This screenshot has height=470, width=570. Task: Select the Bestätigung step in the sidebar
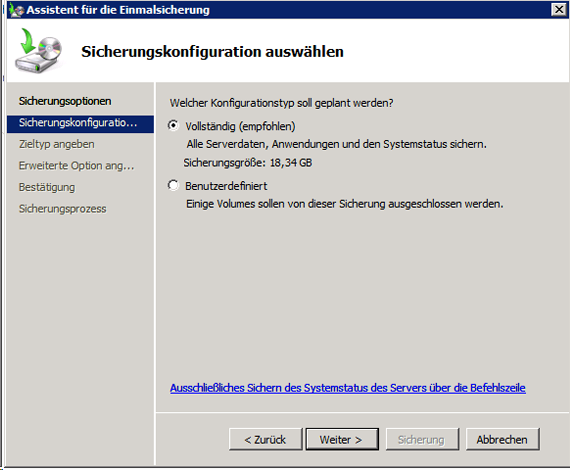(x=47, y=187)
